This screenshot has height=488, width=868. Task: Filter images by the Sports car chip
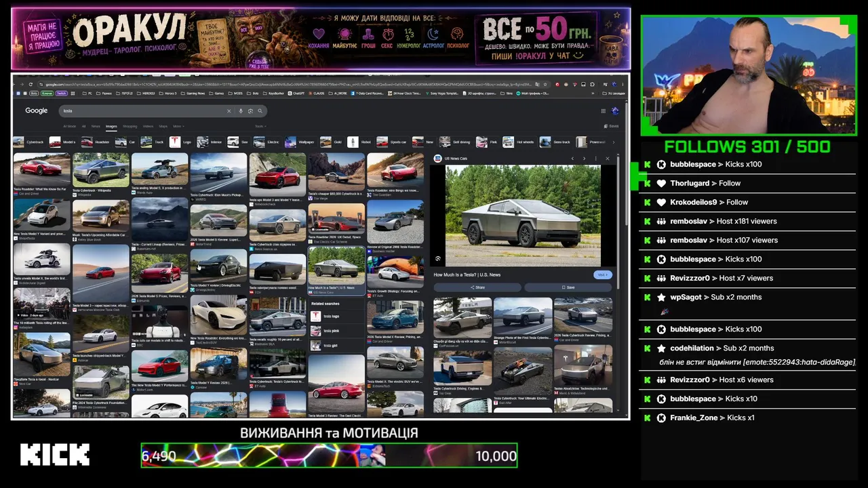(x=393, y=142)
